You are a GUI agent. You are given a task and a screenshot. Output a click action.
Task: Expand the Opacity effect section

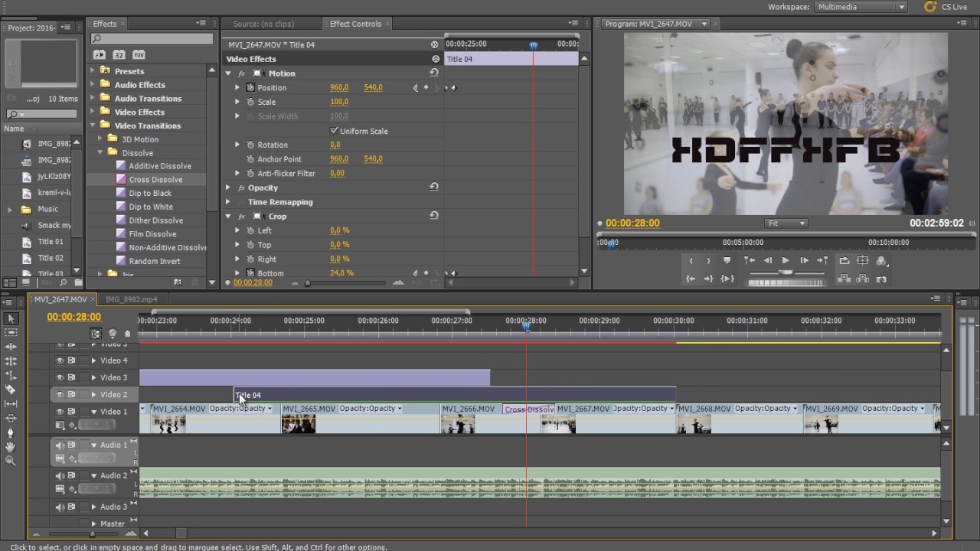pyautogui.click(x=227, y=187)
